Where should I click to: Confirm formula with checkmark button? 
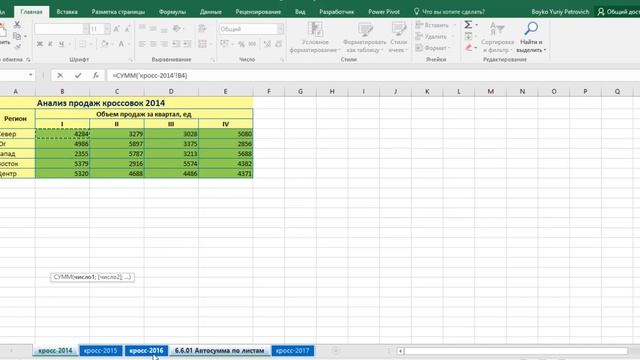coord(78,76)
